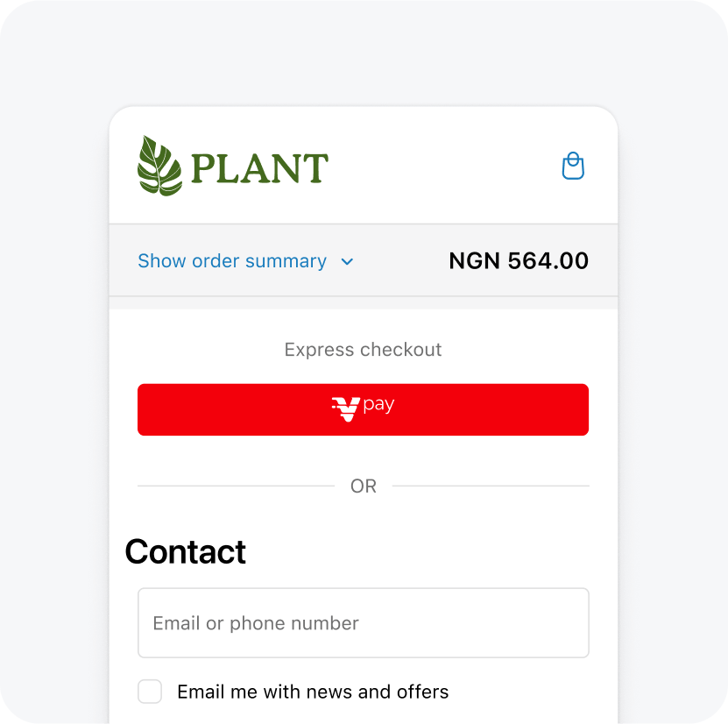The height and width of the screenshot is (724, 728).
Task: Click the 'Contact' section heading
Action: 186,552
